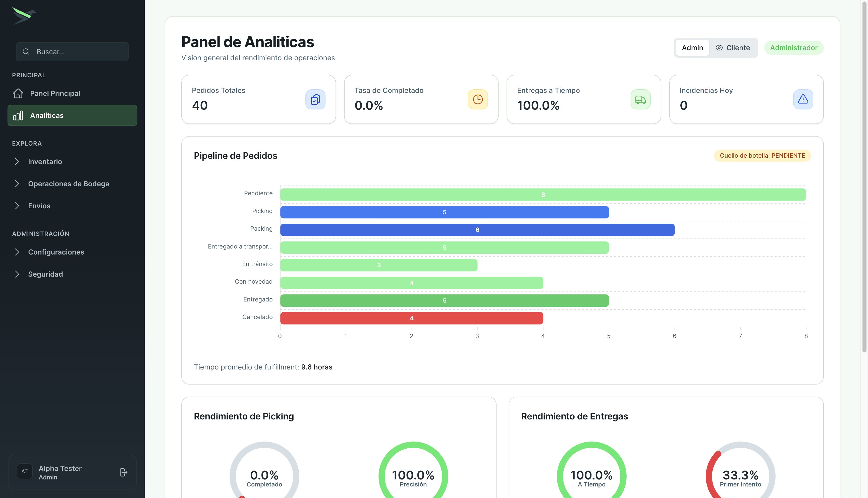Image resolution: width=868 pixels, height=498 pixels.
Task: Click the AT avatar badge
Action: pos(25,472)
